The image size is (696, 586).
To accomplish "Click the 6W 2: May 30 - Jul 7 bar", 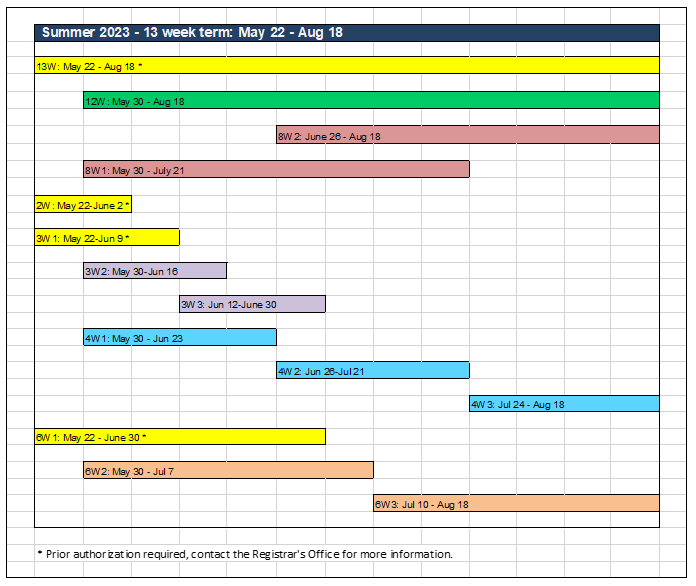I will pos(228,470).
